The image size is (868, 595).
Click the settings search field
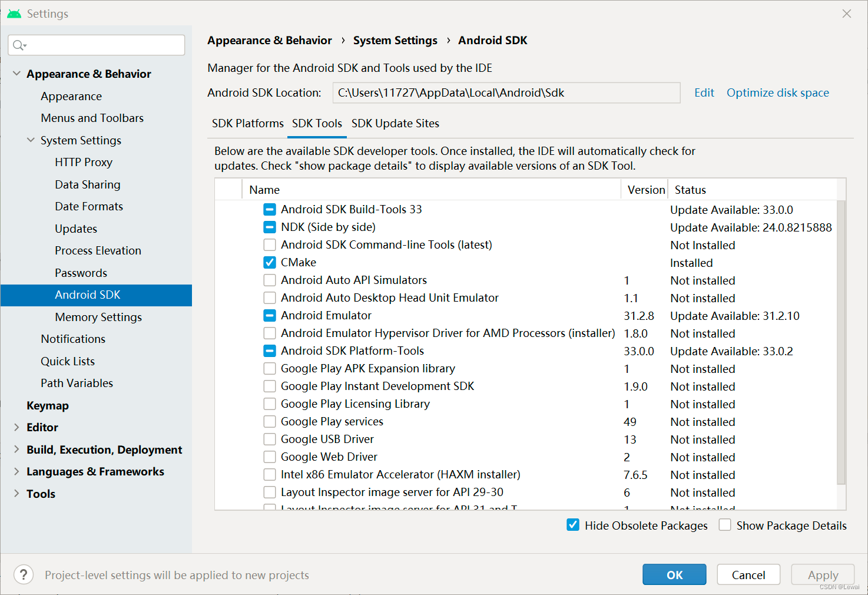click(x=97, y=45)
